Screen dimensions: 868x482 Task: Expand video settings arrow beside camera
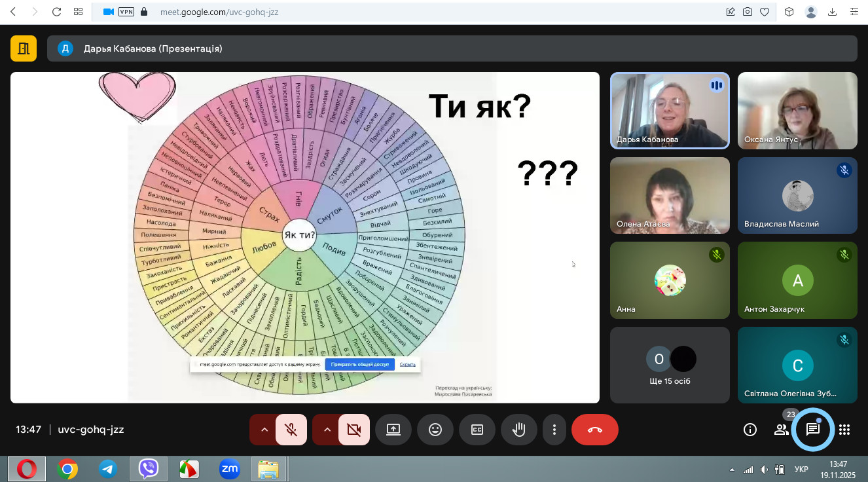[327, 430]
